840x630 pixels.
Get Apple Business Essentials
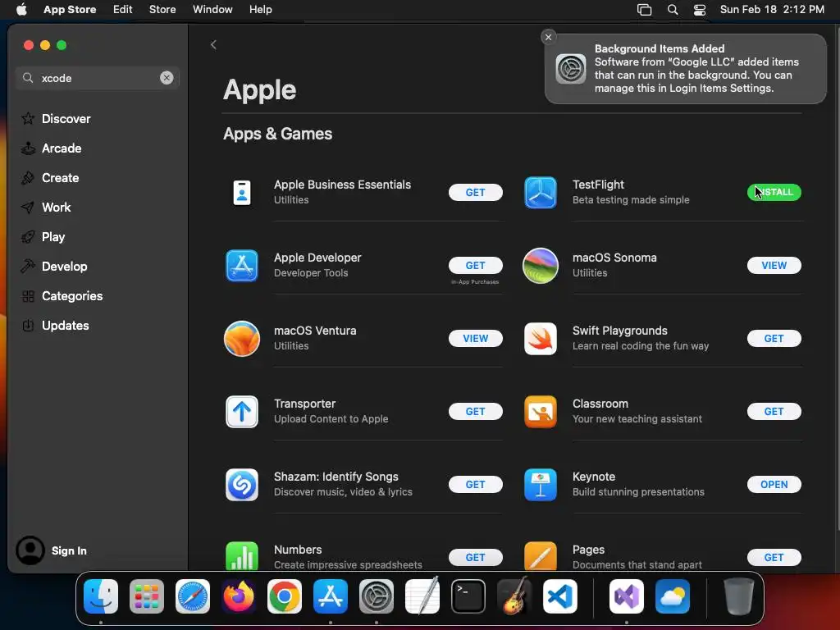point(475,192)
